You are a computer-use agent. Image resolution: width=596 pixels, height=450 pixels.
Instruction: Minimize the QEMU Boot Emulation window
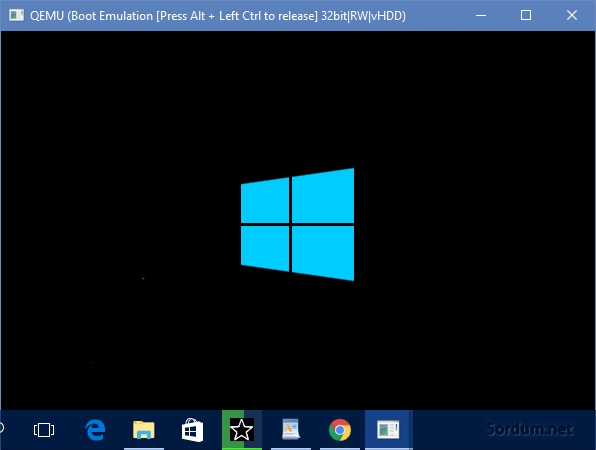point(481,15)
